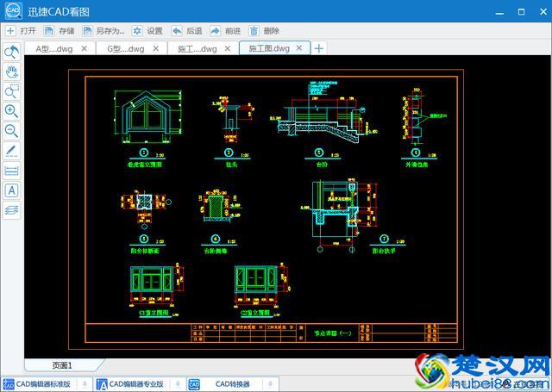
Task: Add a new tab with plus button
Action: coord(319,48)
